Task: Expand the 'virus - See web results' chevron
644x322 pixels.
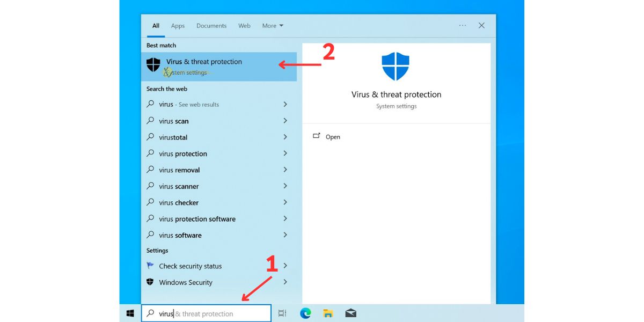Action: (x=285, y=104)
